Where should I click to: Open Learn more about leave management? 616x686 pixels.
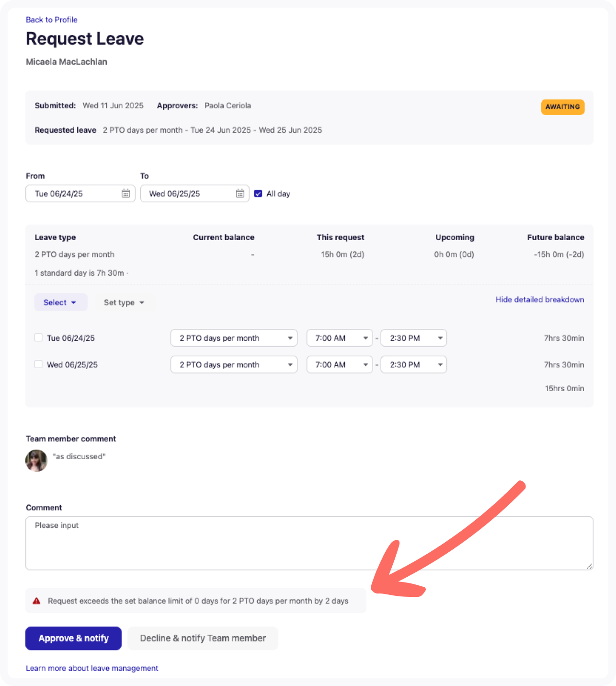click(92, 668)
